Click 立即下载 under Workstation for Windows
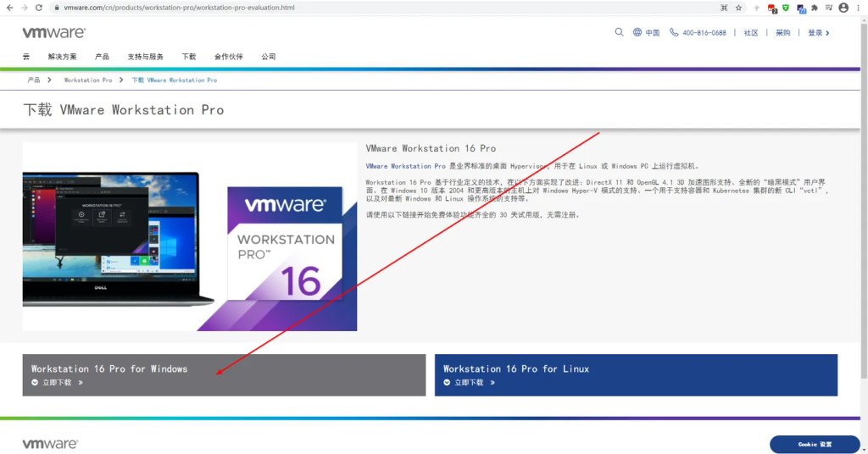This screenshot has width=868, height=454. coord(57,383)
